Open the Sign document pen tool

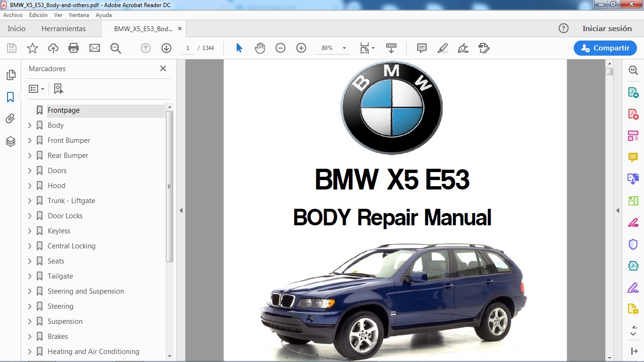(463, 48)
